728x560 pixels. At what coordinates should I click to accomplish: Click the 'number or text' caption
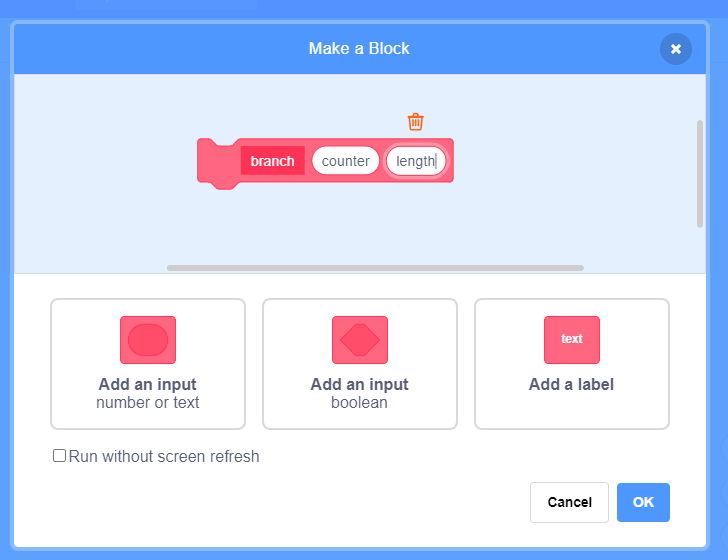click(x=148, y=403)
